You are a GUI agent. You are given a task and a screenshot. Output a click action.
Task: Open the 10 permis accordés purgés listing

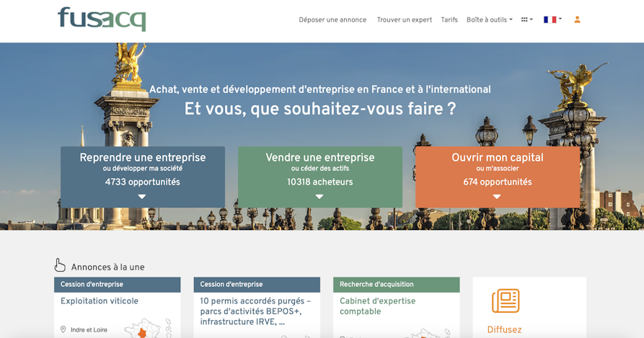point(255,311)
